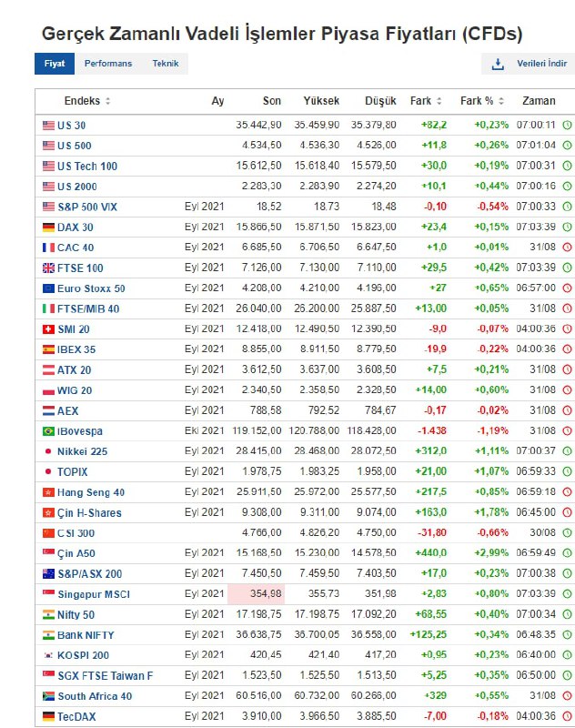Screen dimensions: 575x728
Task: Open the US Tech 100 link
Action: coord(87,167)
